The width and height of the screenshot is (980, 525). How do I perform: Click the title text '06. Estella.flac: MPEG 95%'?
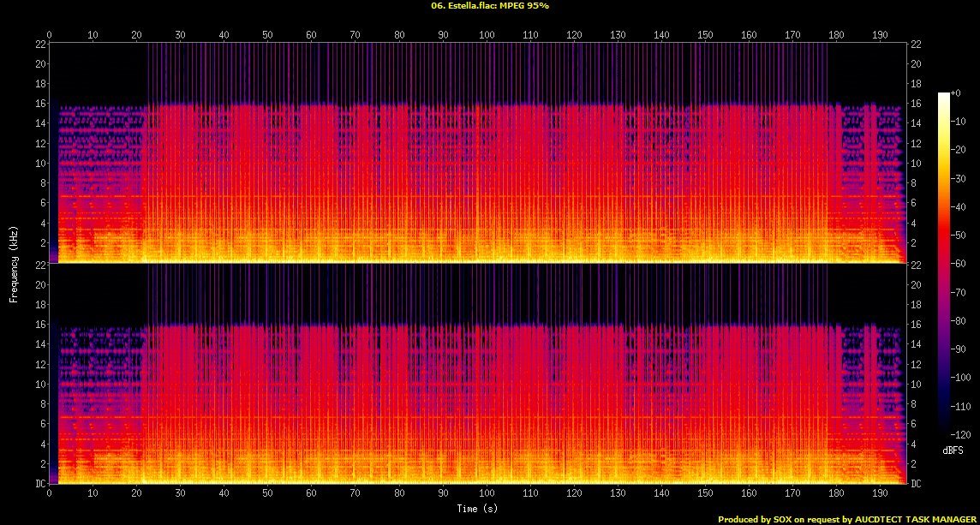click(x=489, y=5)
